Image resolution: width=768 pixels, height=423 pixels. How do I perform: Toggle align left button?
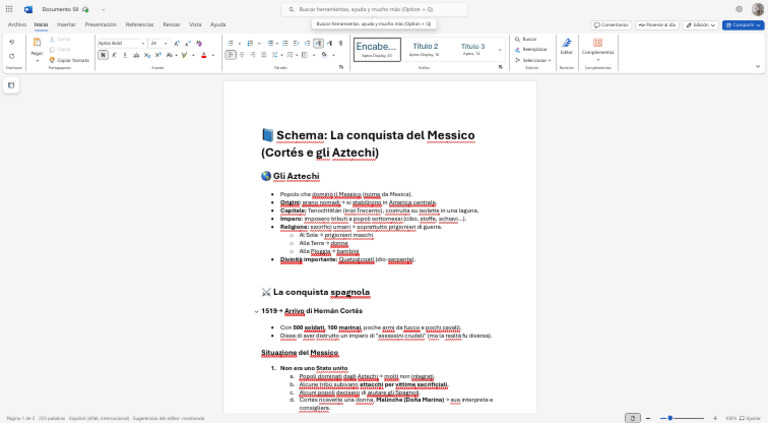[x=231, y=55]
